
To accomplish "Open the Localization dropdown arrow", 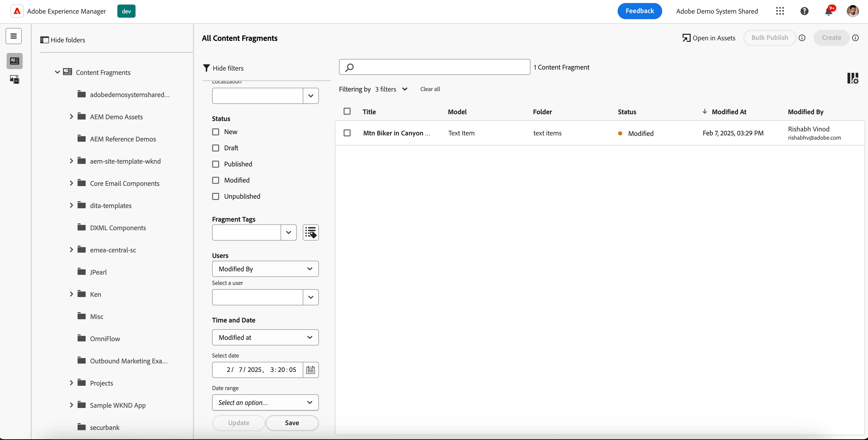I will (311, 96).
